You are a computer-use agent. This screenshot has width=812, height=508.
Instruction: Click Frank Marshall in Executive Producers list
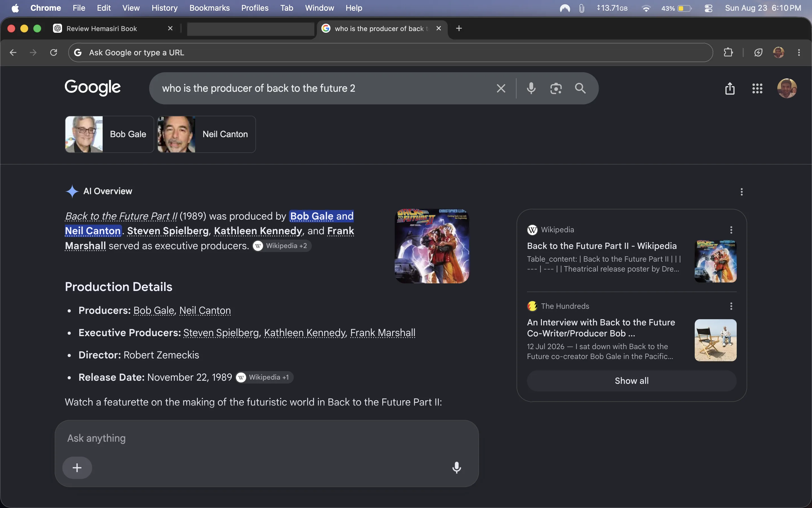point(383,333)
